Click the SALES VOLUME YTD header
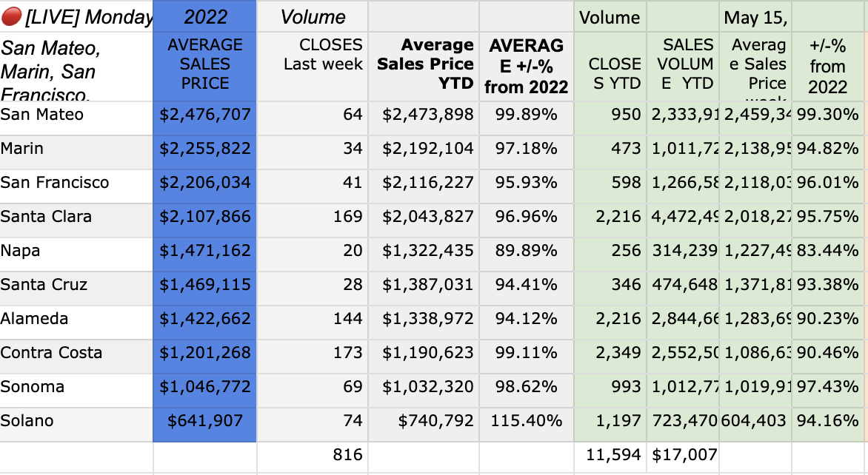This screenshot has height=475, width=868. tap(683, 67)
